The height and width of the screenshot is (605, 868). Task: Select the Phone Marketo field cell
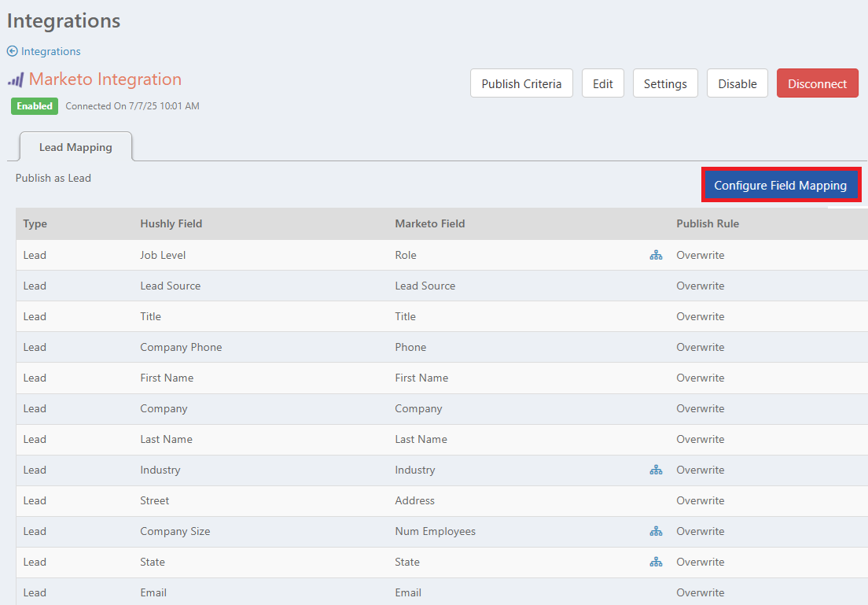click(410, 348)
